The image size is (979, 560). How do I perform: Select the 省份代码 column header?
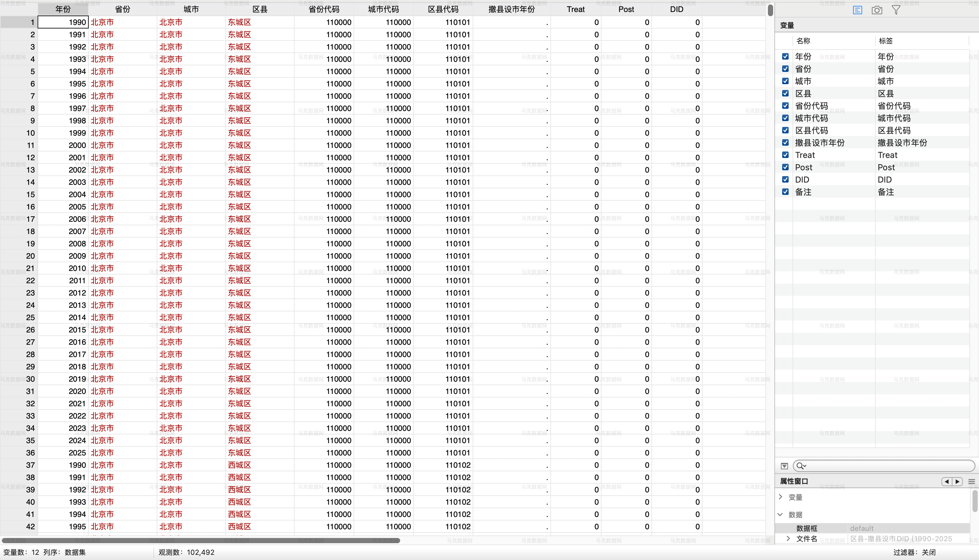click(324, 9)
